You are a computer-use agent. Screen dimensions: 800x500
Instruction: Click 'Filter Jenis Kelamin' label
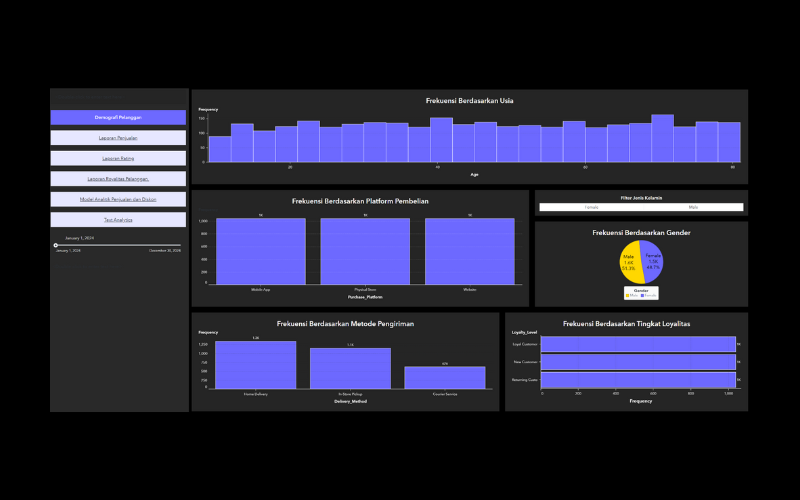tap(641, 198)
